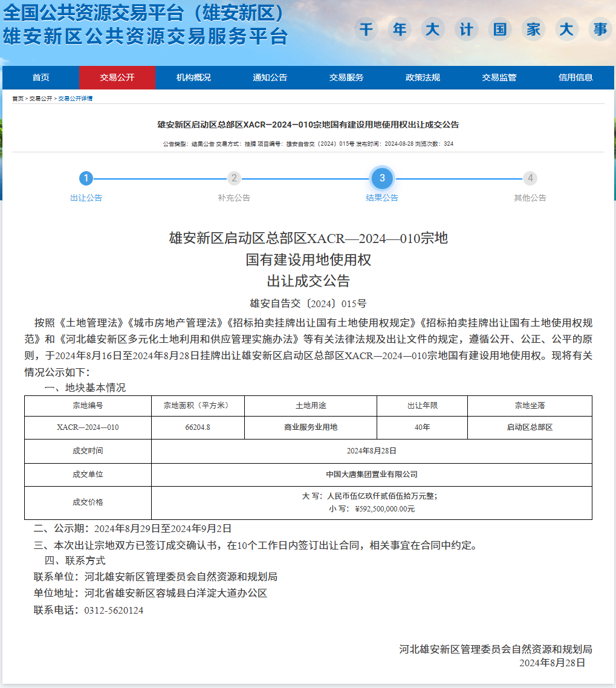The width and height of the screenshot is (616, 688).
Task: Open the 信用信息 navigation item
Action: [575, 77]
